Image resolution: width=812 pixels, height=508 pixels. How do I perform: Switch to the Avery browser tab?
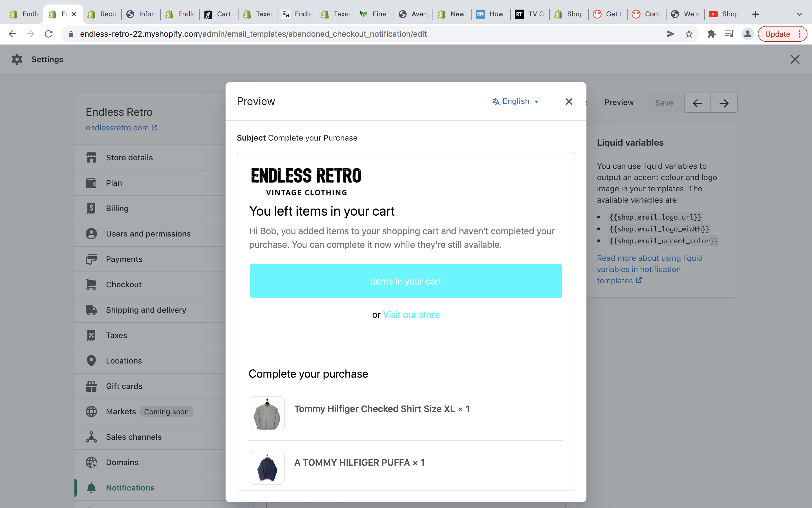pos(413,14)
